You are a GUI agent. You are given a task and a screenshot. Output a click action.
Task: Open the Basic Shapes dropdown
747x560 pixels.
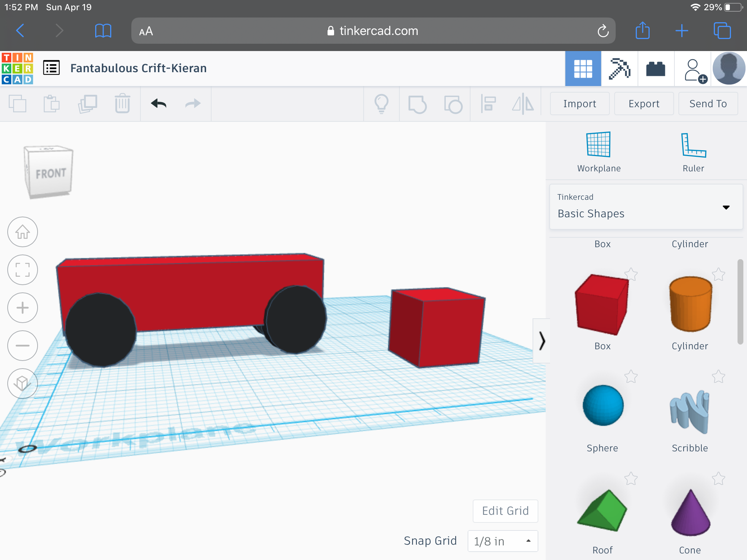pyautogui.click(x=646, y=207)
